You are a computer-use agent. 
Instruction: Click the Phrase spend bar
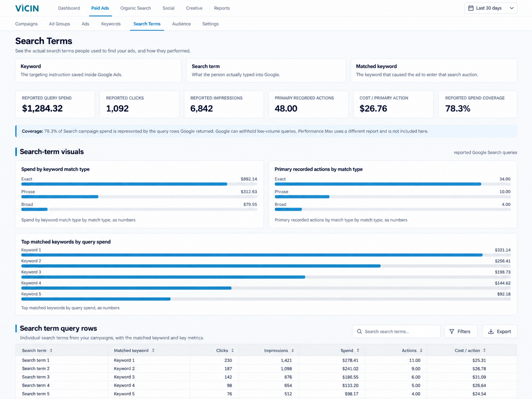60,197
